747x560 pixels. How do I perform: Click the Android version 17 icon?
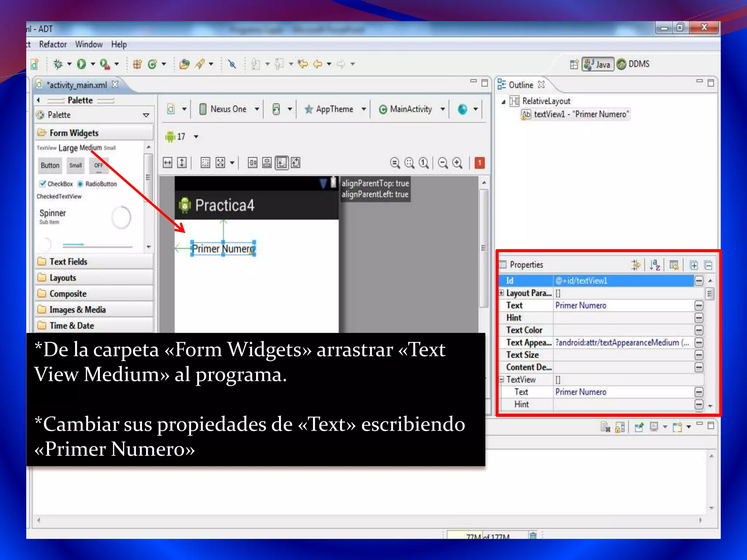coord(170,137)
